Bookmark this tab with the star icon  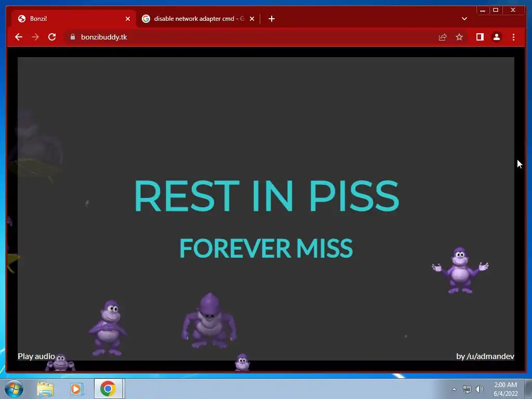click(x=459, y=37)
